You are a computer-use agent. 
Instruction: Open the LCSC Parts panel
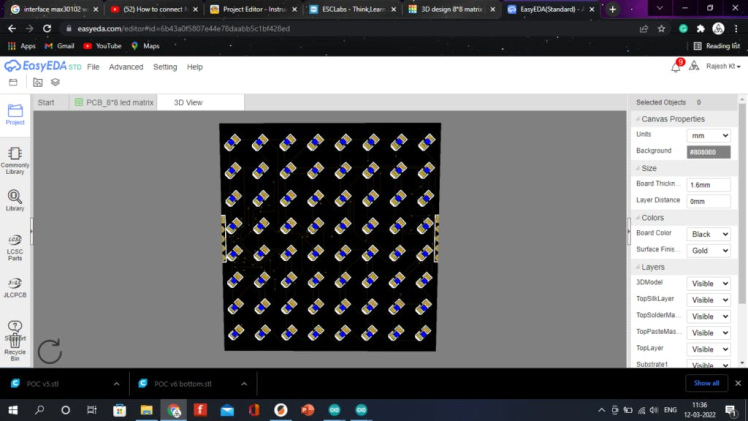(15, 247)
